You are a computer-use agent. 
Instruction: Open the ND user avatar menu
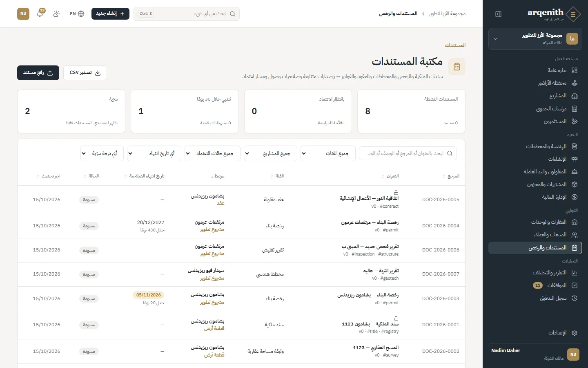(23, 14)
